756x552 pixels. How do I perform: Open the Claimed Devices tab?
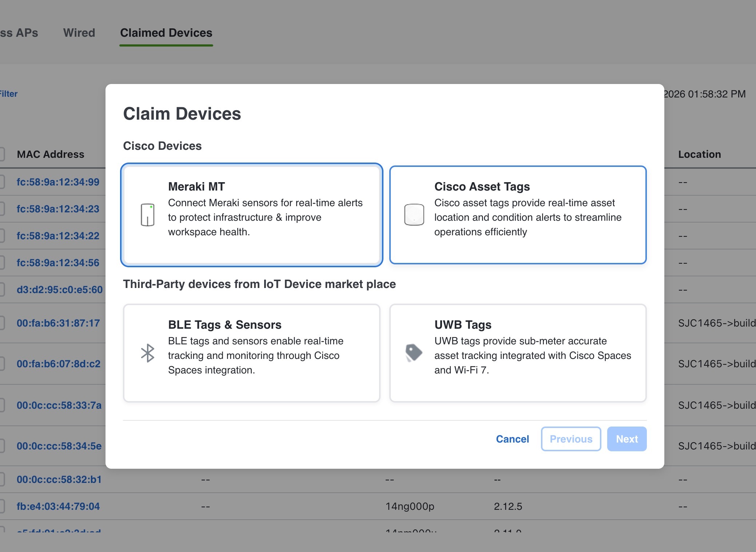tap(166, 33)
